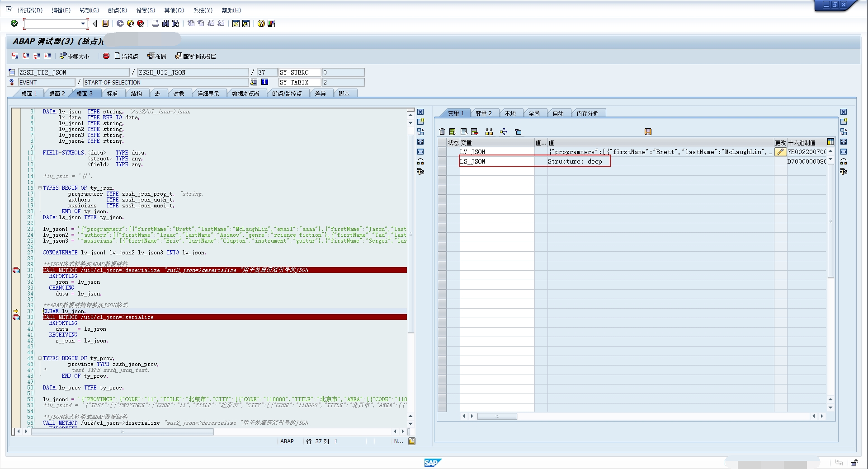Click the Execute step-over debugger icon
The width and height of the screenshot is (868, 469).
tap(26, 56)
